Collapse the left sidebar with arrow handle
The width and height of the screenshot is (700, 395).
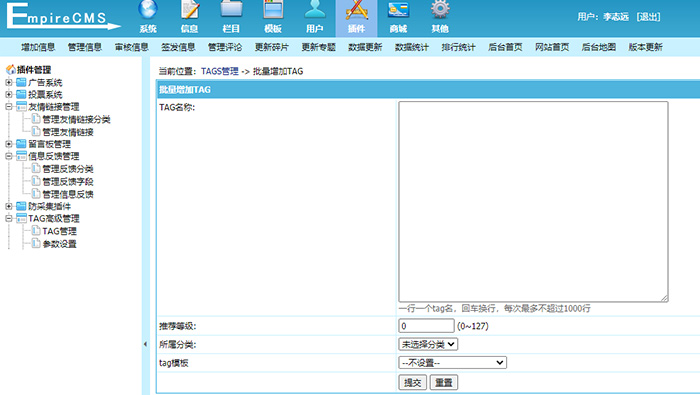[145, 344]
